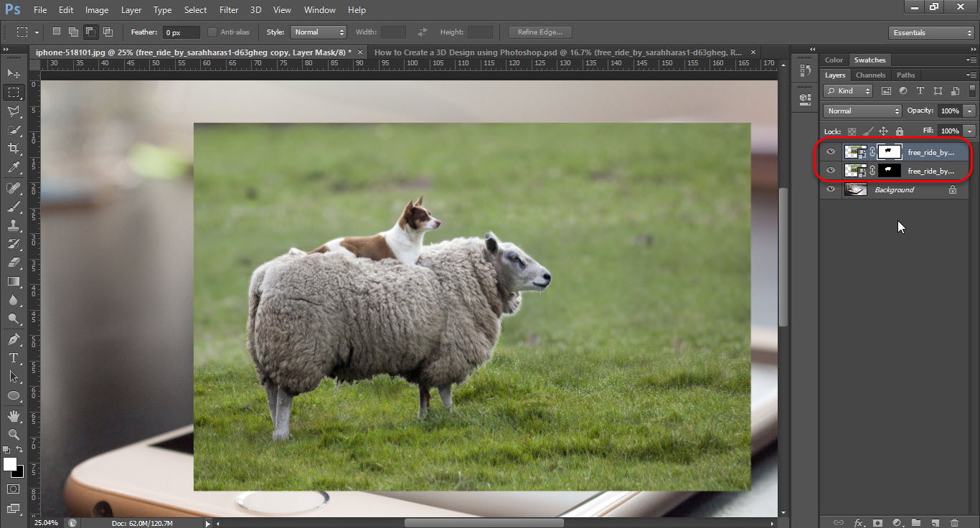This screenshot has width=980, height=528.
Task: Open the Style dropdown set to Normal
Action: pyautogui.click(x=319, y=32)
